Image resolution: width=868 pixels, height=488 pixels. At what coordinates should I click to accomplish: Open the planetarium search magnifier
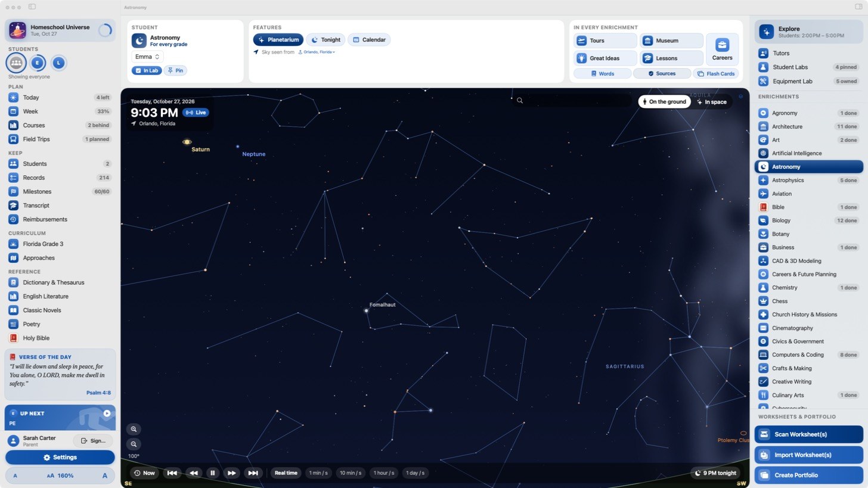(x=520, y=101)
